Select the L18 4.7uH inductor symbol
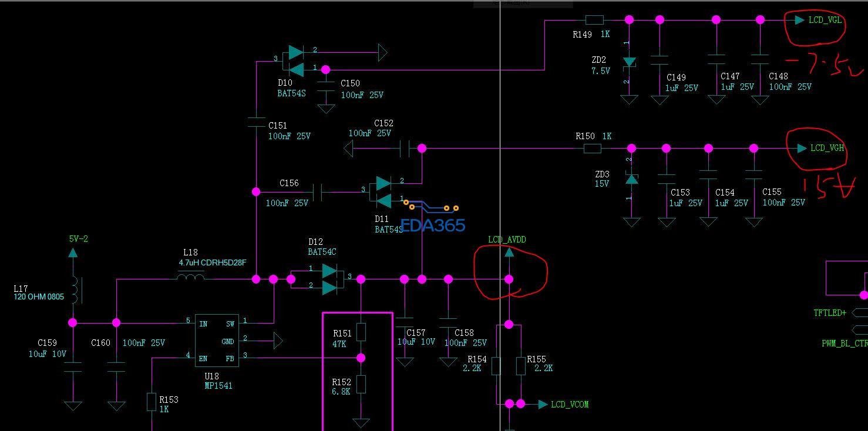The height and width of the screenshot is (431, 868). click(x=190, y=277)
